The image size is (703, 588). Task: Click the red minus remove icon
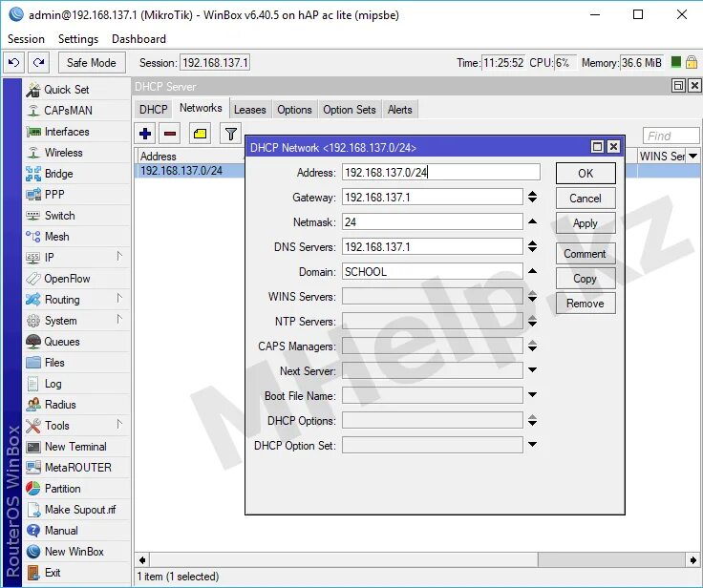point(170,134)
